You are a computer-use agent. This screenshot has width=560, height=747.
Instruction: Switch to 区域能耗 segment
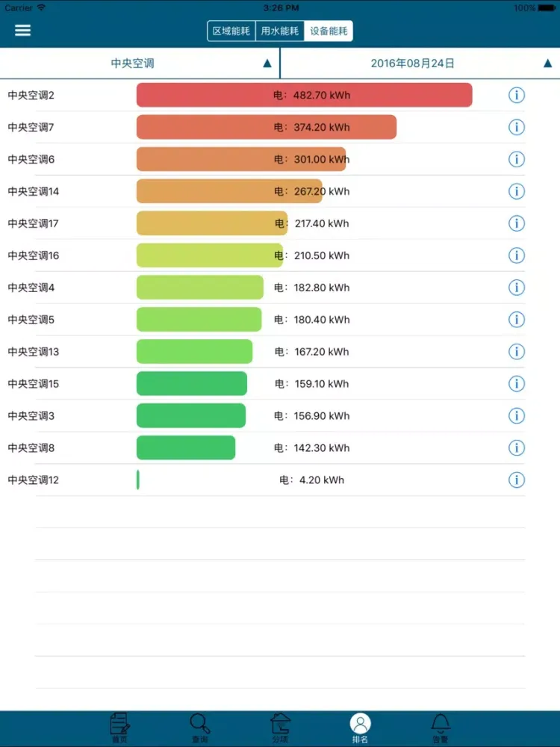(x=231, y=31)
